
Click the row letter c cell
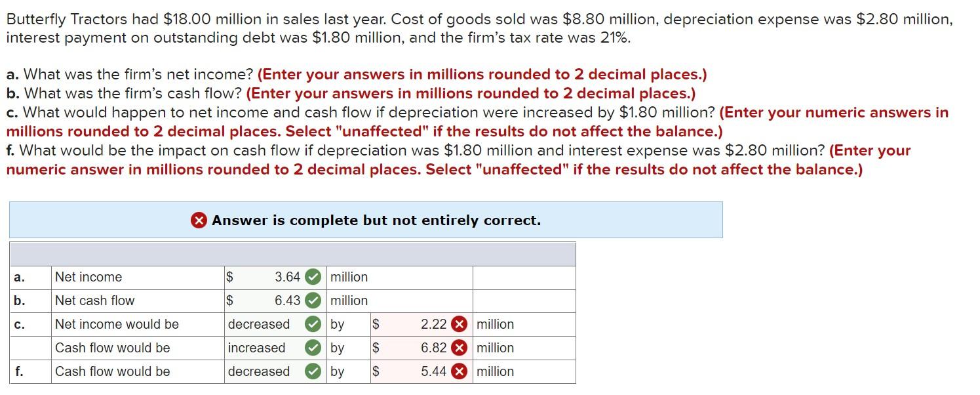pos(20,324)
